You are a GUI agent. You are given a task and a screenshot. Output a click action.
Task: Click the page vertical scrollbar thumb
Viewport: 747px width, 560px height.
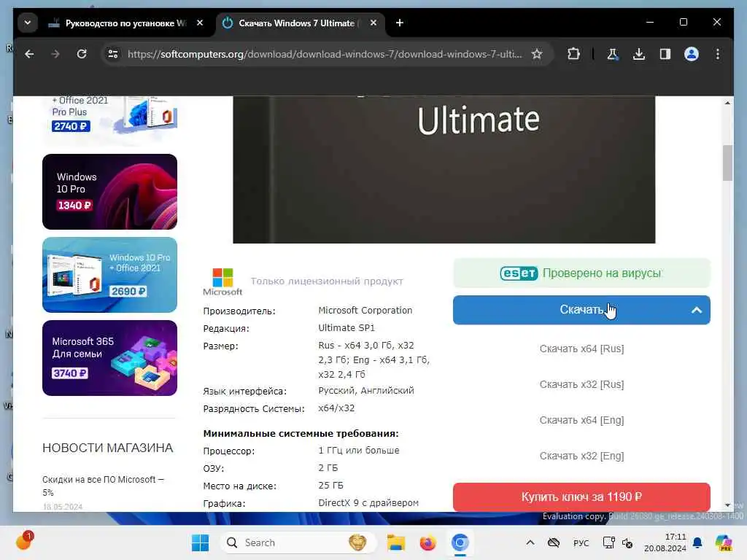[x=727, y=163]
